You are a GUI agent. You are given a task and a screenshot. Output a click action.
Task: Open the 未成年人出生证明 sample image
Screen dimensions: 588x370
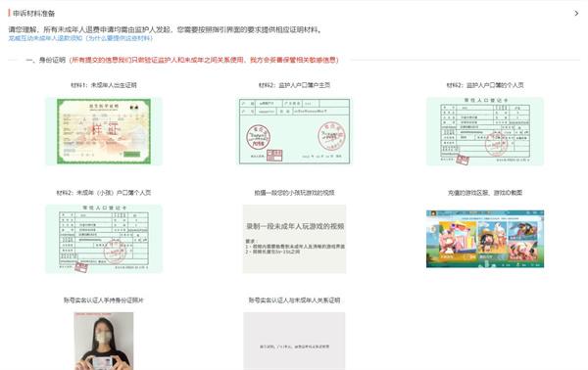(104, 131)
